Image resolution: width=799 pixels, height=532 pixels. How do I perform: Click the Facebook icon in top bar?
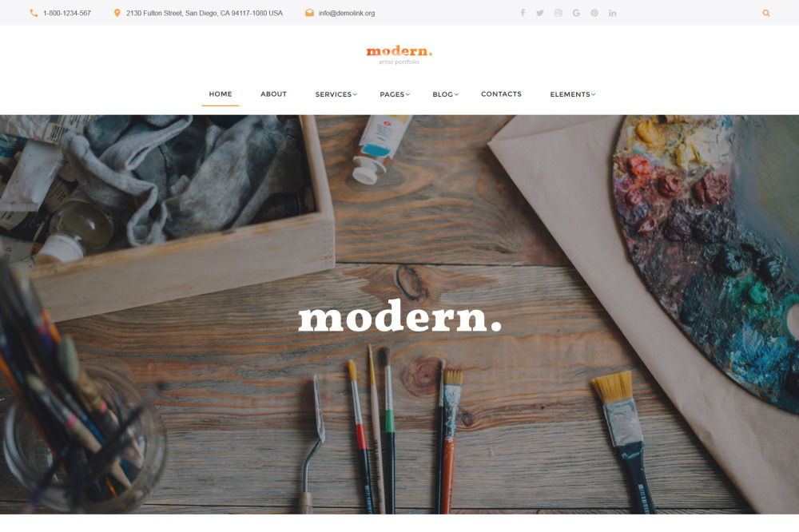pos(523,13)
